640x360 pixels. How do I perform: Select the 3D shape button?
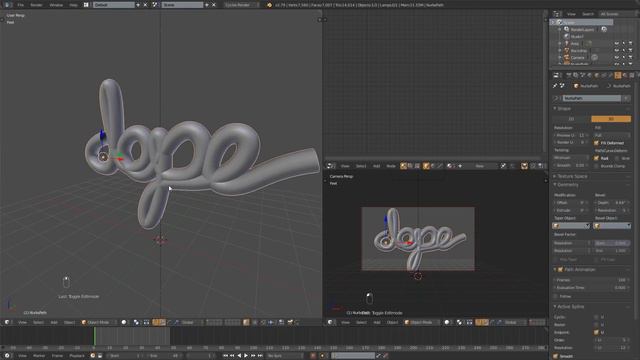point(611,119)
